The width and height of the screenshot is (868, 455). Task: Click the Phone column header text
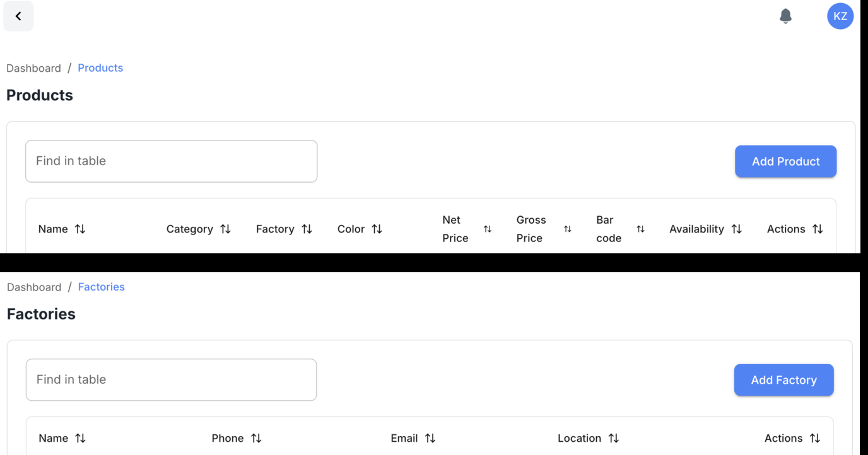228,438
